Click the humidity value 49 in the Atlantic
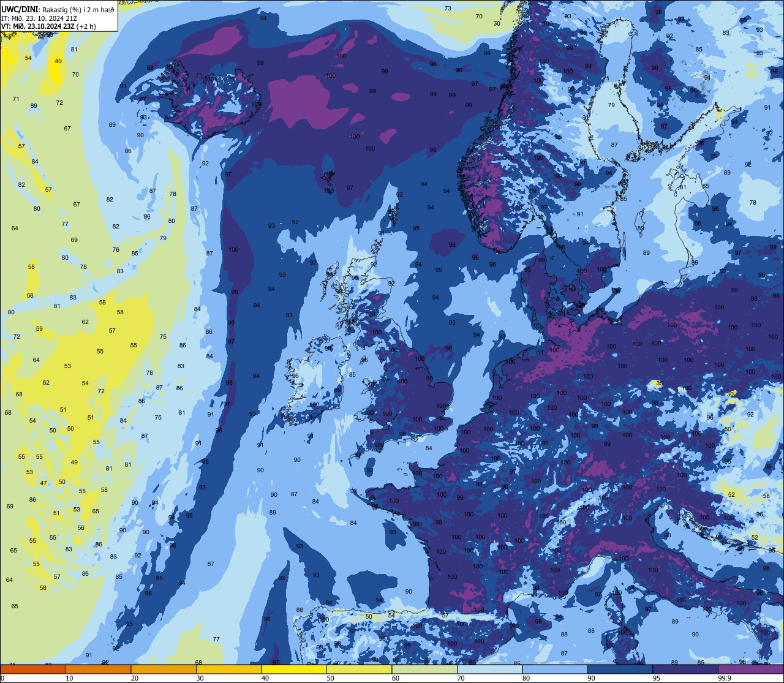Viewport: 784px width, 683px height. pos(74,462)
